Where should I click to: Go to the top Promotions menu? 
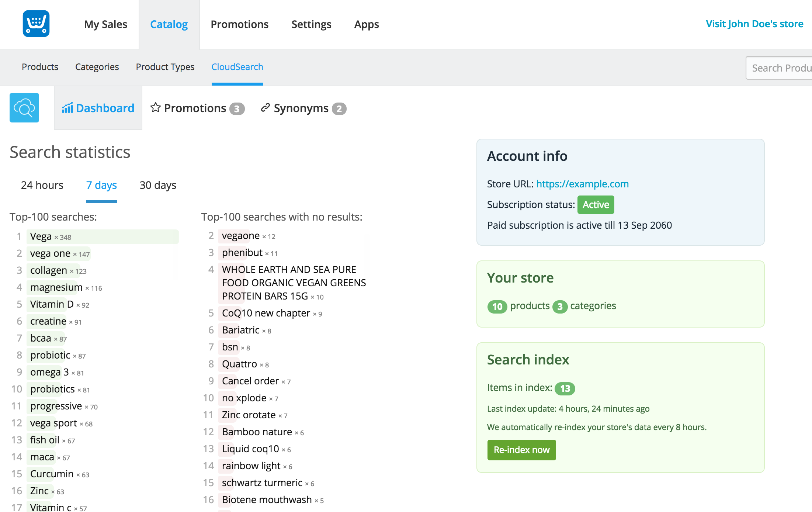[x=240, y=24]
